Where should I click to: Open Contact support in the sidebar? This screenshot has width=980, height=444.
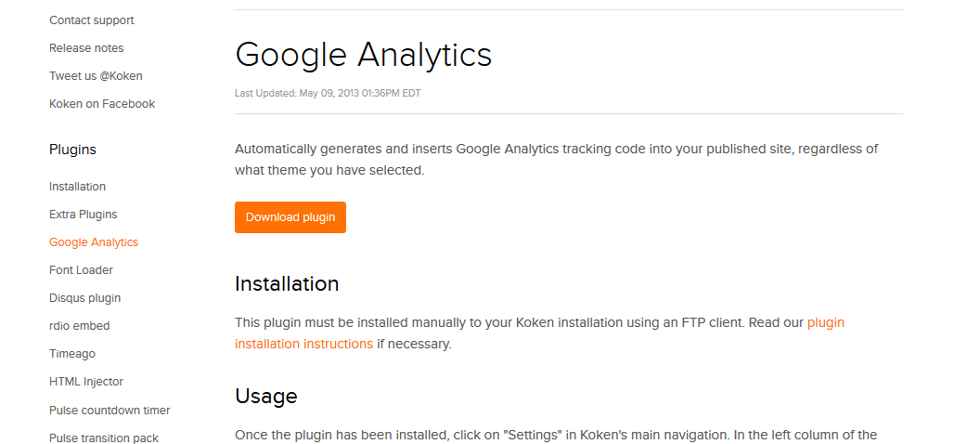click(92, 20)
